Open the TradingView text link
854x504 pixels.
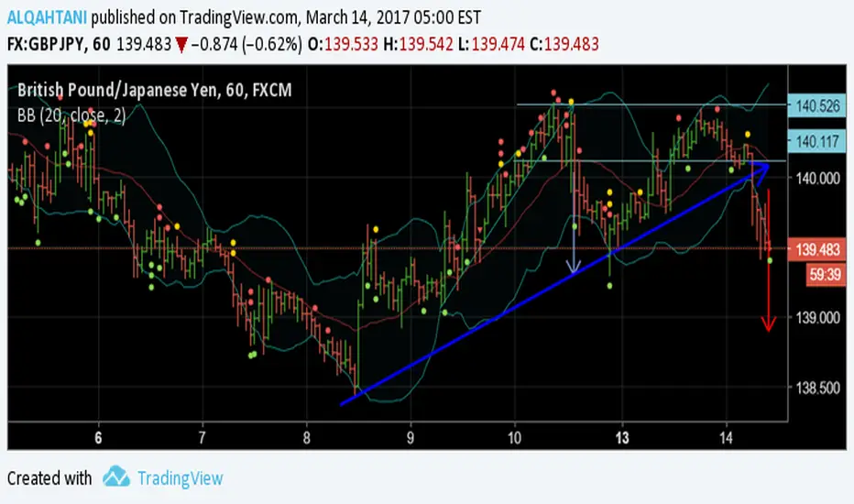(181, 478)
